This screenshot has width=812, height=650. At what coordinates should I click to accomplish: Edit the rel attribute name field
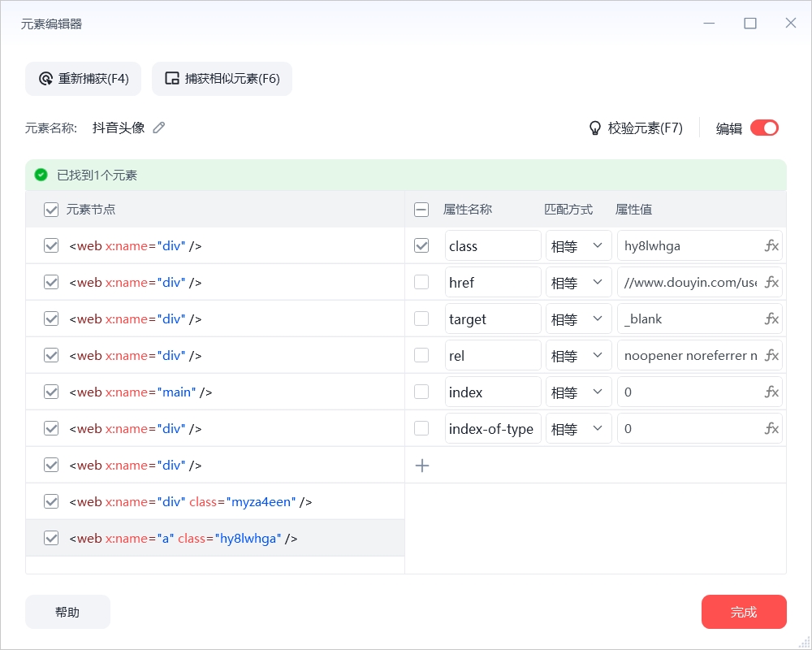click(493, 356)
